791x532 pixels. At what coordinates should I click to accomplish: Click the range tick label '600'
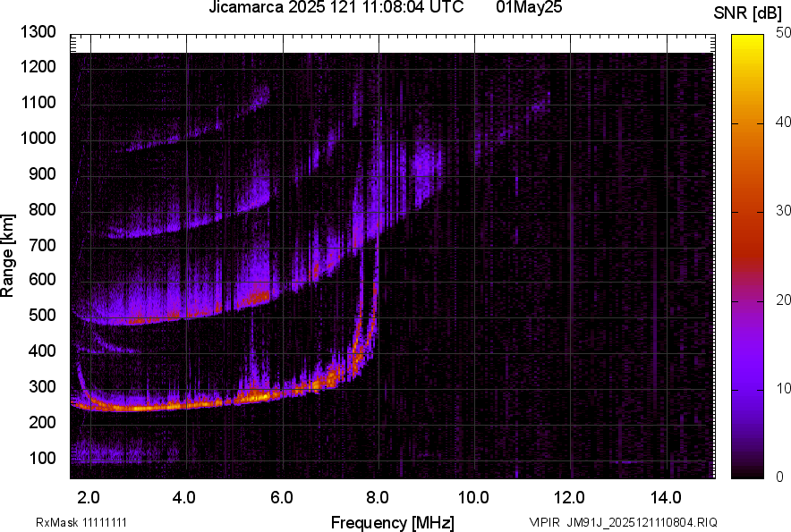[x=42, y=279]
